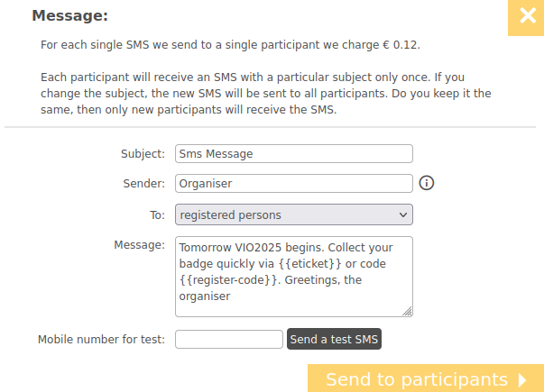Focus the Sender field containing 'Organiser'
This screenshot has width=544, height=392.
294,183
